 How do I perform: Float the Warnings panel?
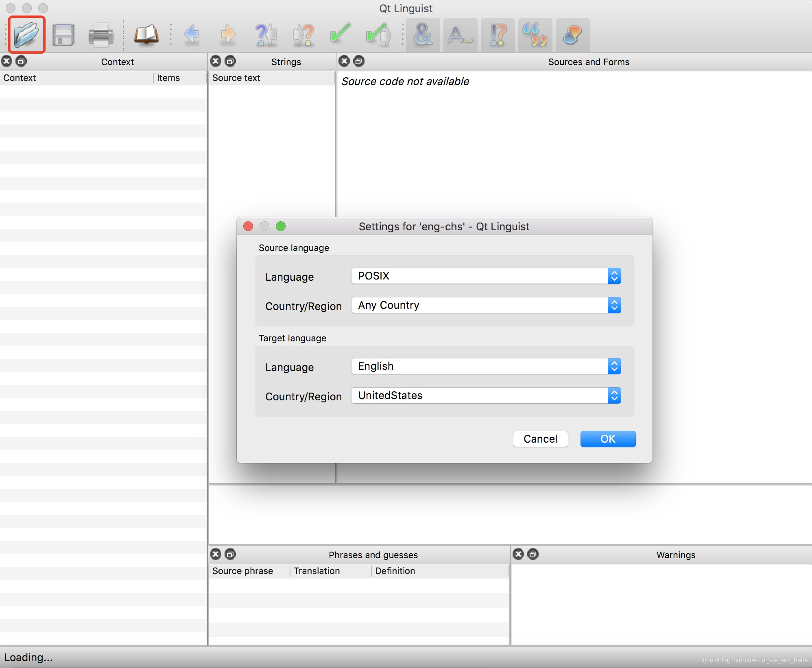click(x=533, y=554)
